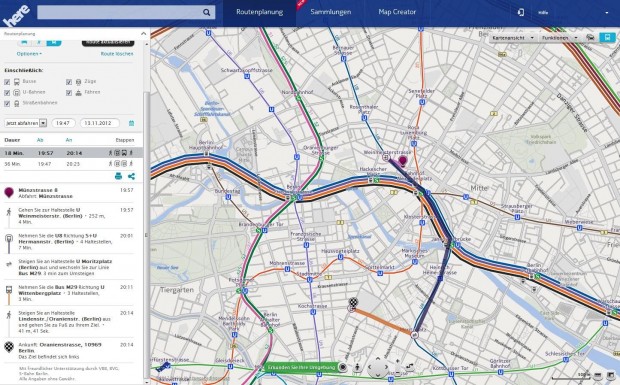This screenshot has width=620, height=385.
Task: Click the departure time field 19:47
Action: click(63, 123)
